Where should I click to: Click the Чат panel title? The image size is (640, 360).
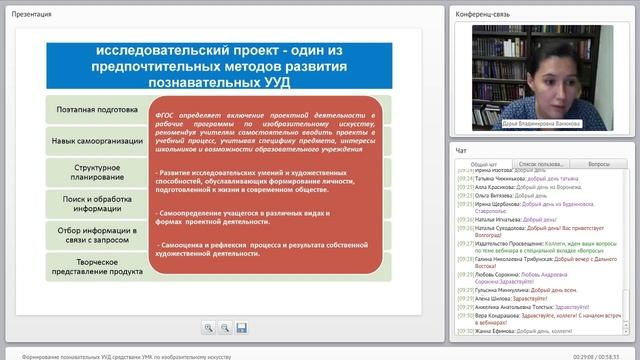(x=461, y=151)
